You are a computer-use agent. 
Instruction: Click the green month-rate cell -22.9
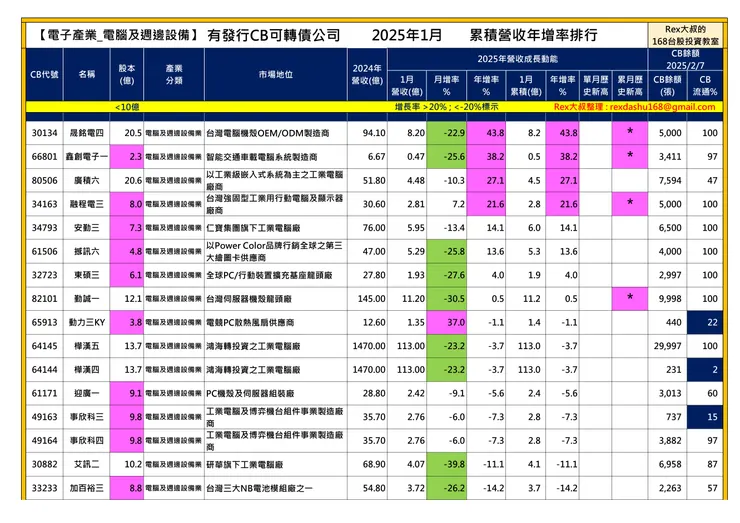coord(446,133)
